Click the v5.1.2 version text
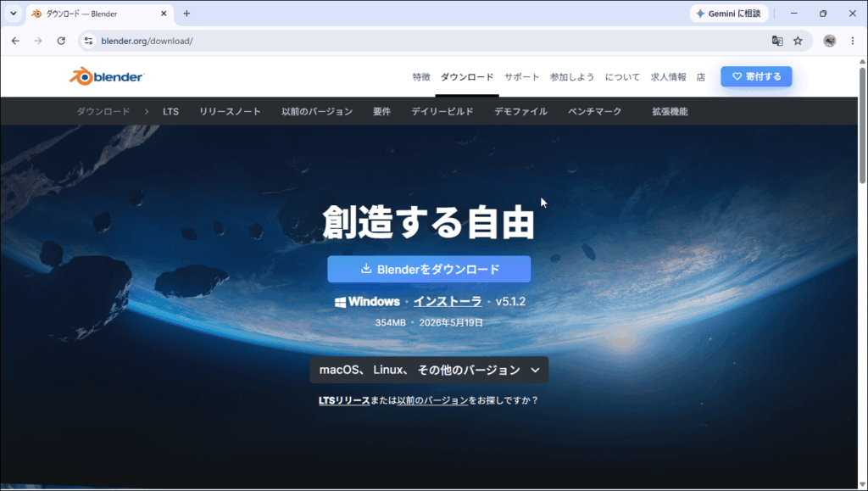The image size is (868, 491). pyautogui.click(x=510, y=302)
